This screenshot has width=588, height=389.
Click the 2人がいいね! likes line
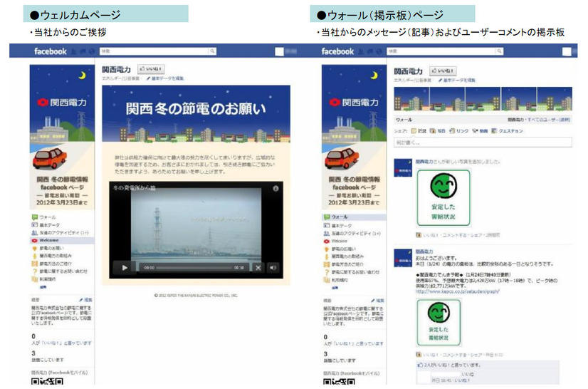tap(449, 365)
